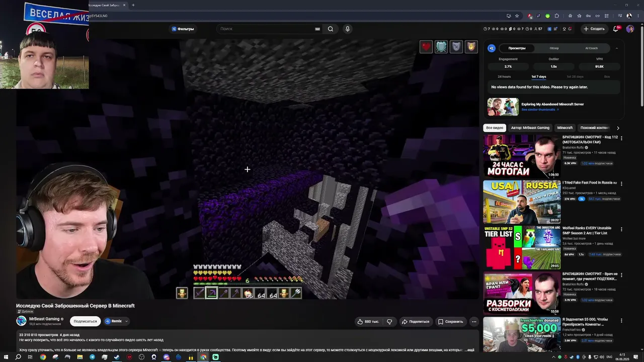Open the See similar thumbnails link
Image resolution: width=644 pixels, height=362 pixels.
coord(540,110)
